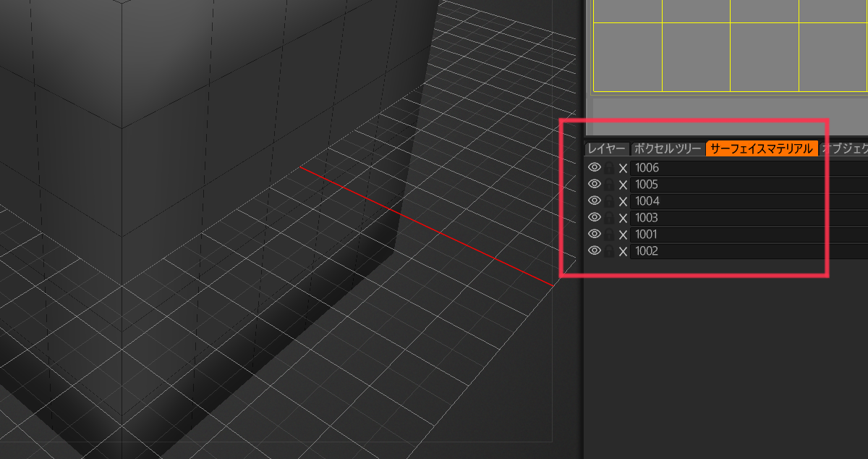Remove material 1001 via X icon
Viewport: 868px width, 459px height.
tap(623, 235)
